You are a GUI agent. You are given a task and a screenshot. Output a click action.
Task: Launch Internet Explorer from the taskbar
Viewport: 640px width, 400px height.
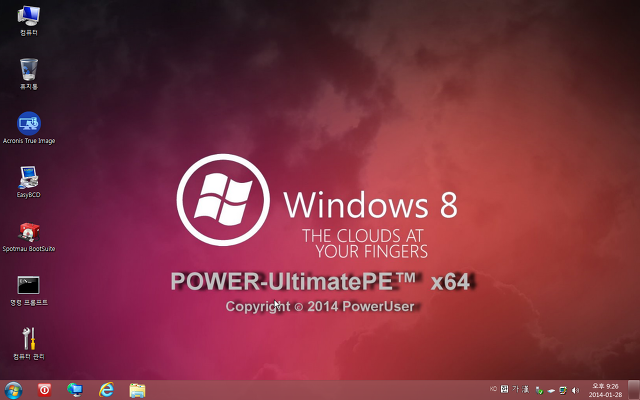(x=106, y=390)
